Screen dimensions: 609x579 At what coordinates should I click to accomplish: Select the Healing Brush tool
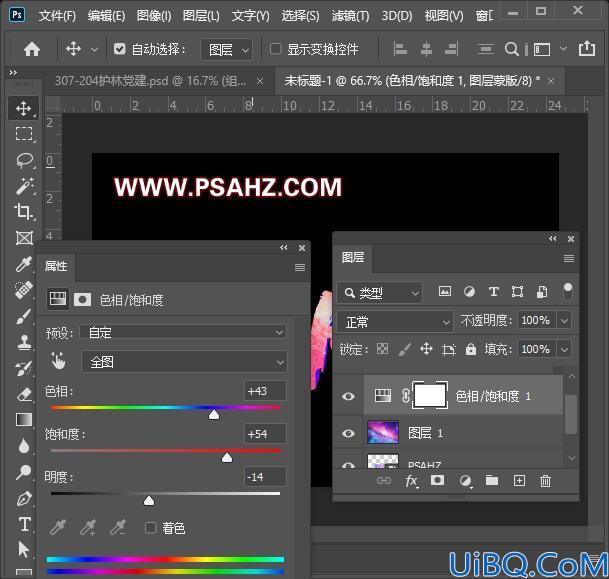pyautogui.click(x=24, y=290)
